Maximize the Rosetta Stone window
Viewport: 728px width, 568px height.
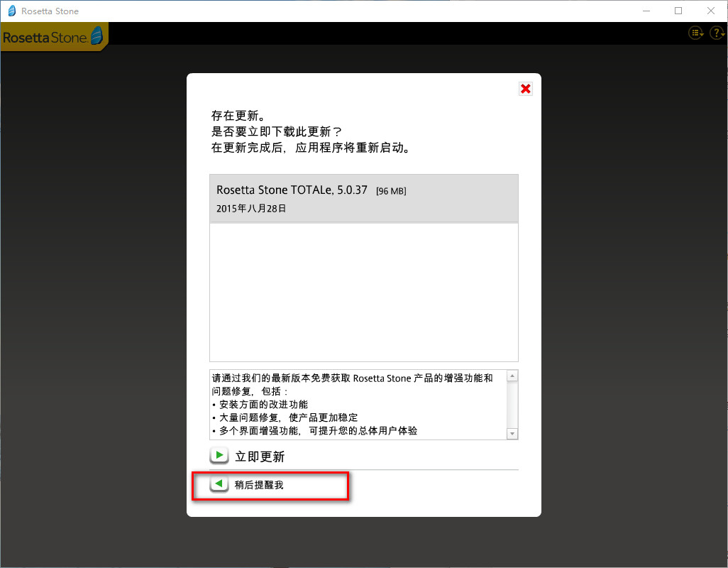point(678,11)
